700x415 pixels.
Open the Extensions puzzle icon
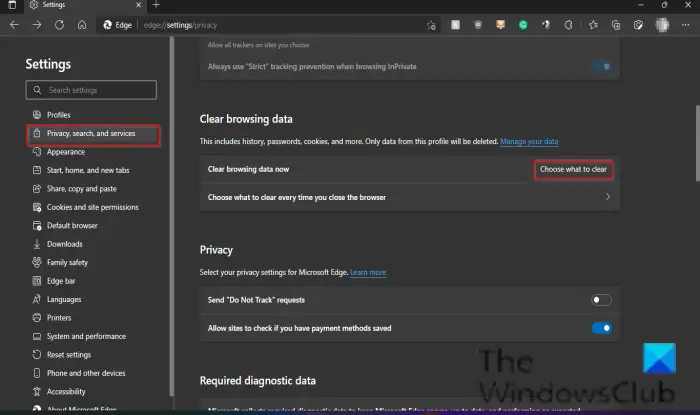click(x=568, y=25)
